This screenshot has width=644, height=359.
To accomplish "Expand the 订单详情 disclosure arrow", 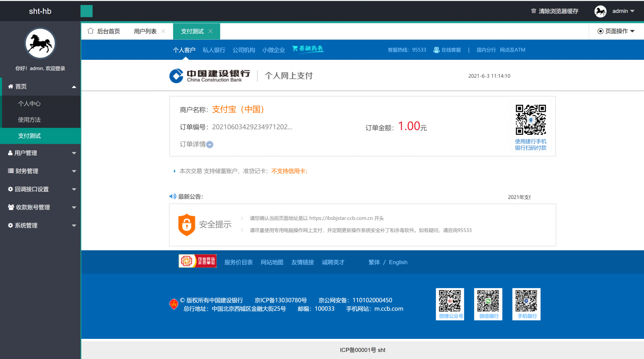I will [210, 144].
